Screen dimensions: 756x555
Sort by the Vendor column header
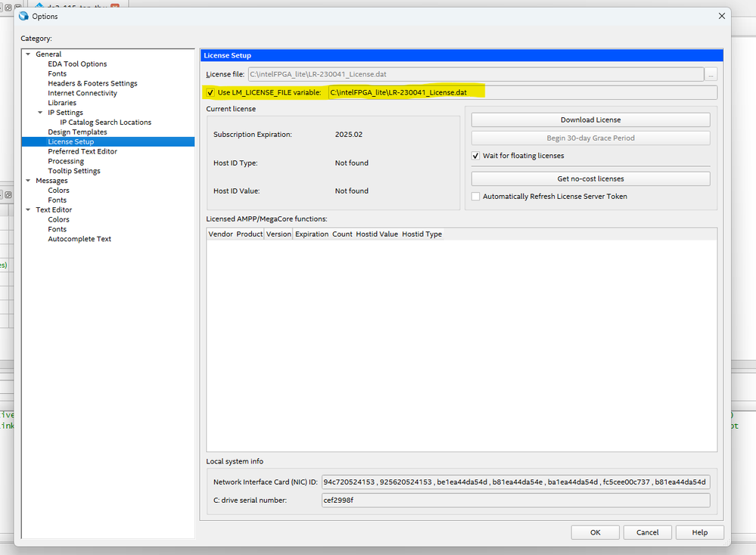[x=221, y=234]
